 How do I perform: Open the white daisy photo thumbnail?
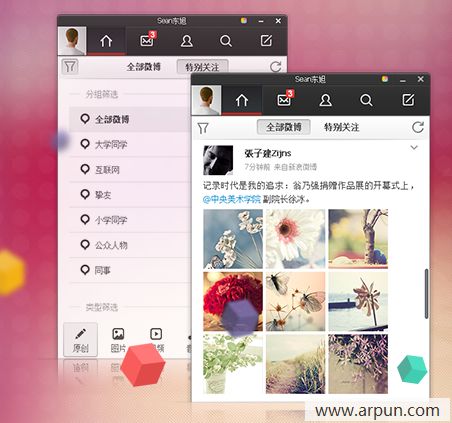[x=295, y=239]
